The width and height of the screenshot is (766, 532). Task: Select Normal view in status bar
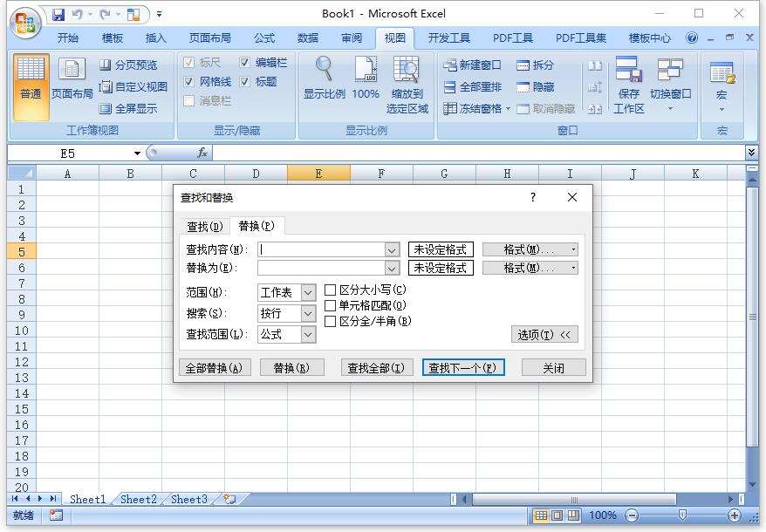(541, 515)
